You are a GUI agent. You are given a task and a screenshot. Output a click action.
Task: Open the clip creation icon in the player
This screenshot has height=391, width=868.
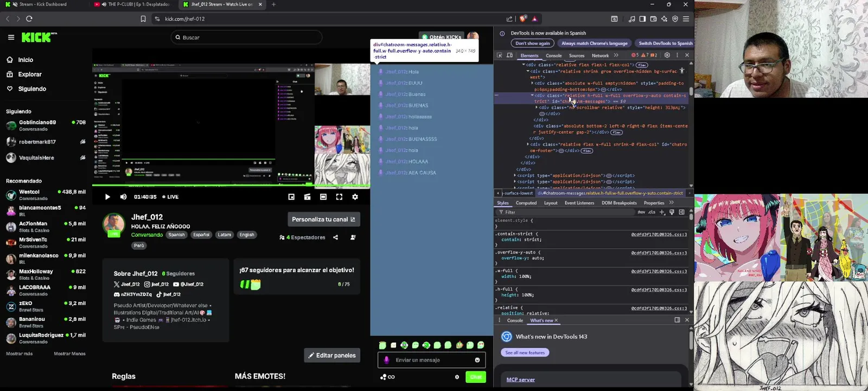307,197
